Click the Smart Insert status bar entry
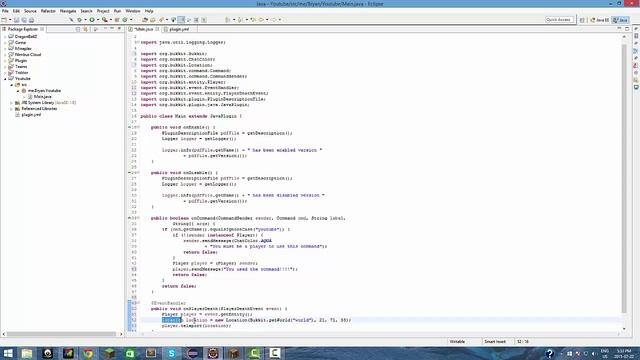640x360 pixels. point(495,342)
